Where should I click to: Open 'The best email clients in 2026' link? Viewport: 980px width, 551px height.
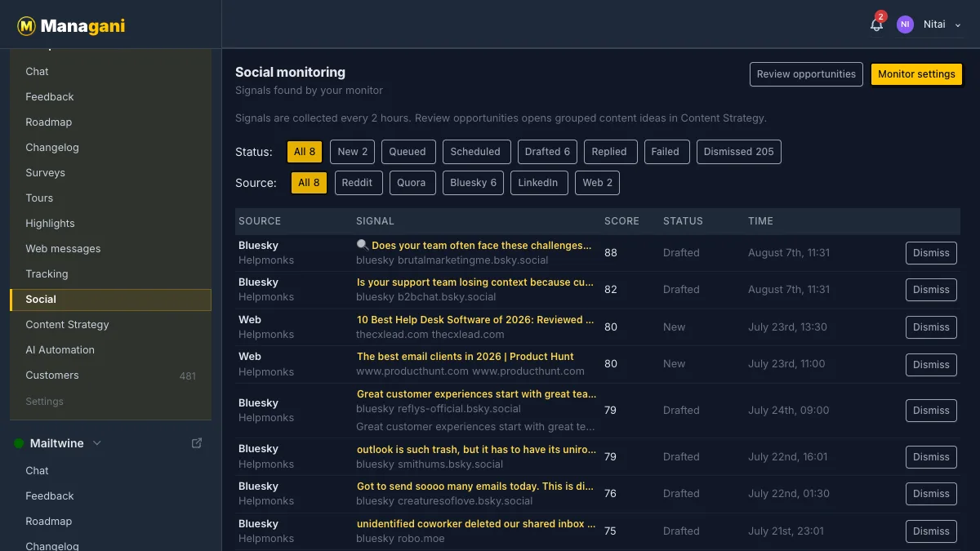point(465,356)
